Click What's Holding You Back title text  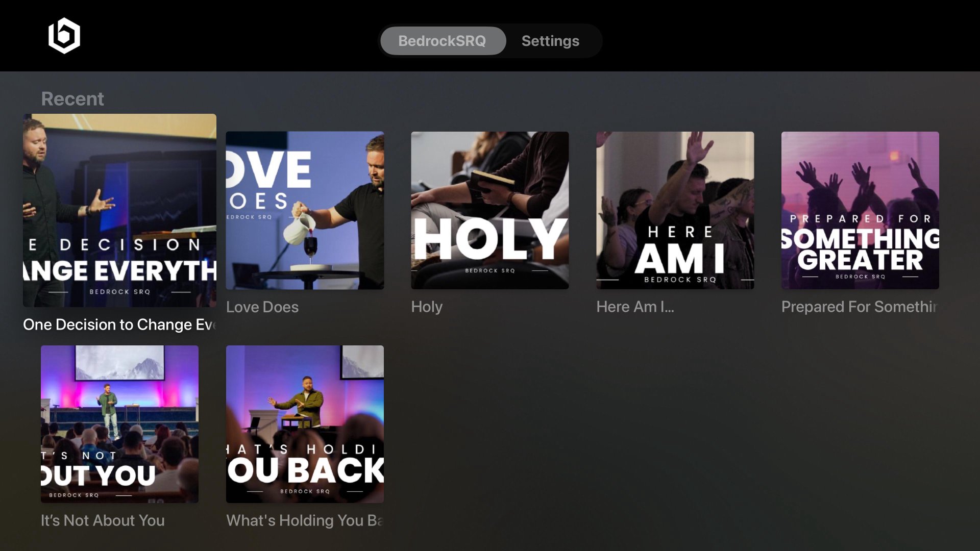pos(305,520)
